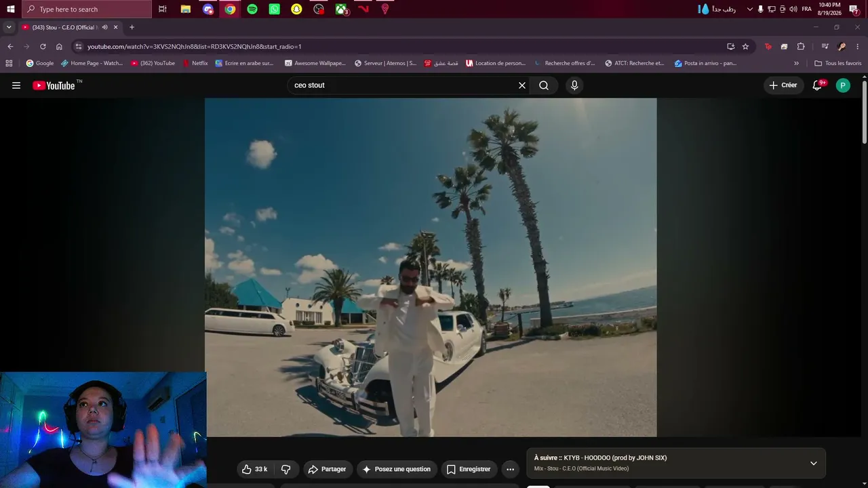Open Google bookmark
This screenshot has height=488, width=868.
[x=40, y=63]
